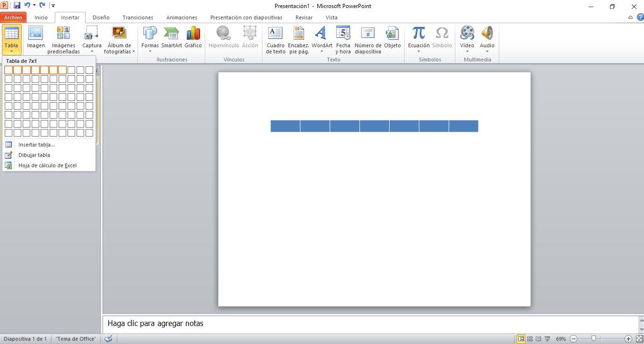
Task: Click Número de diapositiva icon
Action: point(367,34)
